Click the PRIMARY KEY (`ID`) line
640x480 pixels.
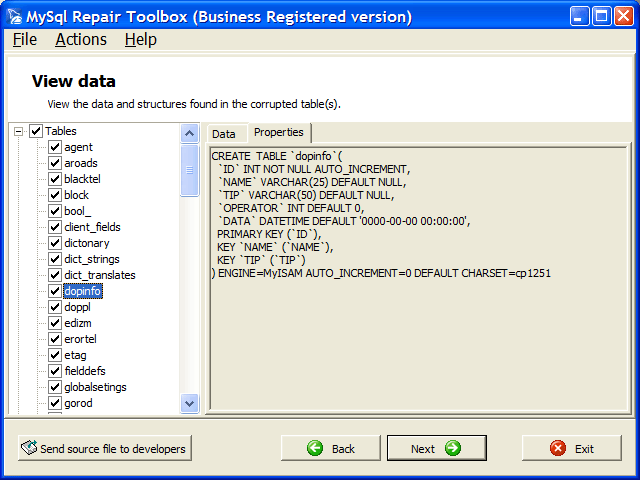pyautogui.click(x=269, y=234)
